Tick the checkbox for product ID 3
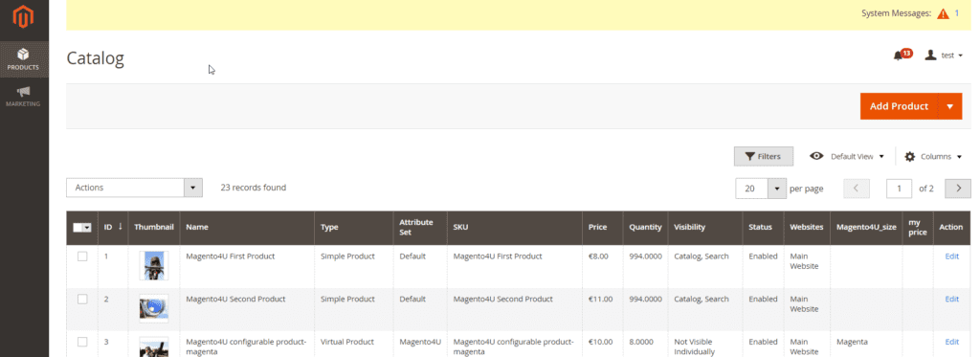This screenshot has width=980, height=357. (82, 342)
